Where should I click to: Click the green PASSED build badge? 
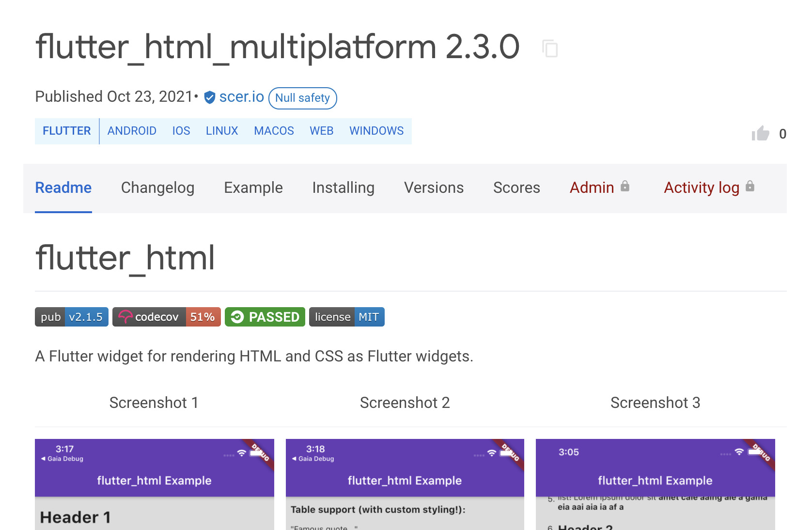pos(265,317)
